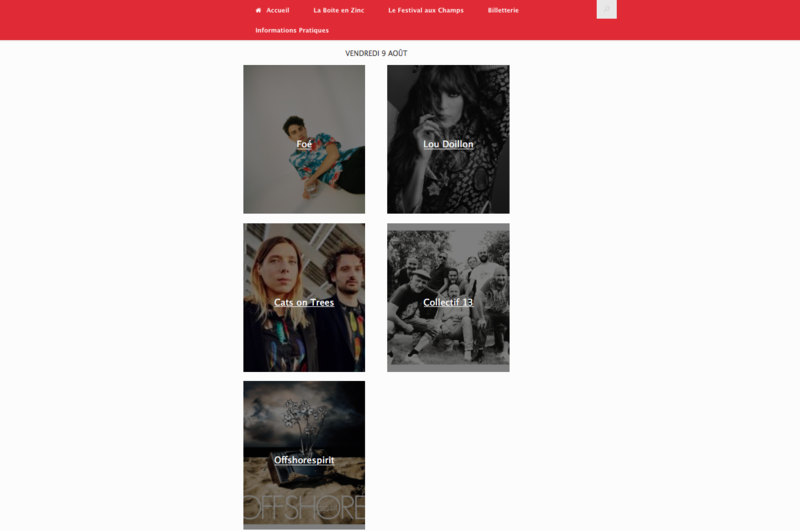Open Informations Pratiques menu item

292,30
